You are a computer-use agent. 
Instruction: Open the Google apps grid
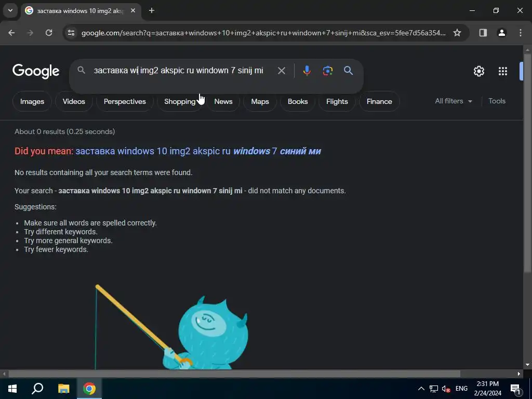503,71
